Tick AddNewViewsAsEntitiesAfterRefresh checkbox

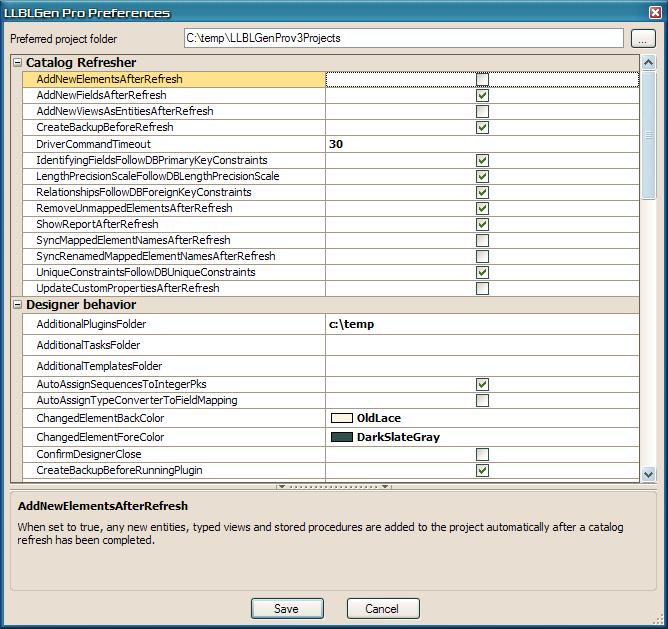click(x=482, y=112)
